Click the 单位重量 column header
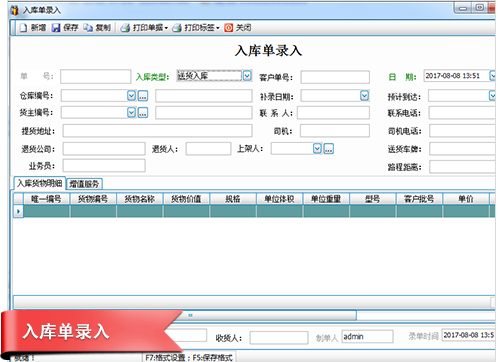Screen dimensions: 498x362 tap(326, 199)
